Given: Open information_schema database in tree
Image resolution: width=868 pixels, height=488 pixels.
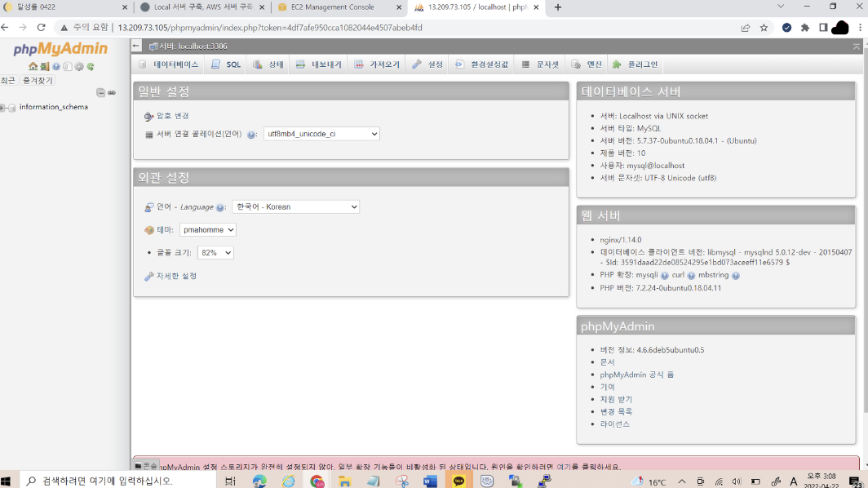Looking at the screenshot, I should click(x=54, y=107).
